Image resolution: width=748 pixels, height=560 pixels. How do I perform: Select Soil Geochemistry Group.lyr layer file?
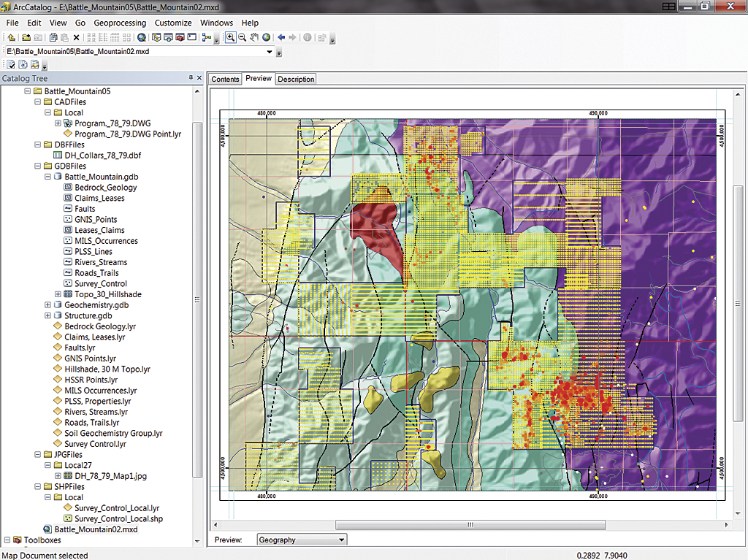pos(113,433)
